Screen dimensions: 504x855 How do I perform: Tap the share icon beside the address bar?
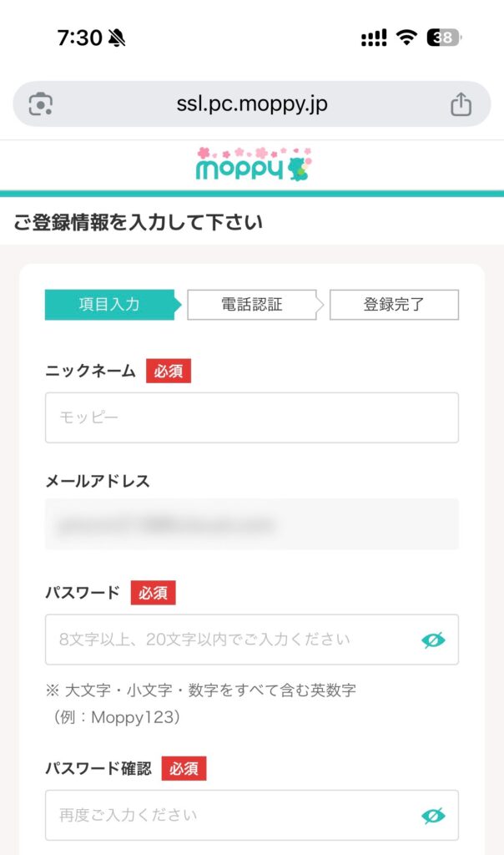click(x=460, y=104)
